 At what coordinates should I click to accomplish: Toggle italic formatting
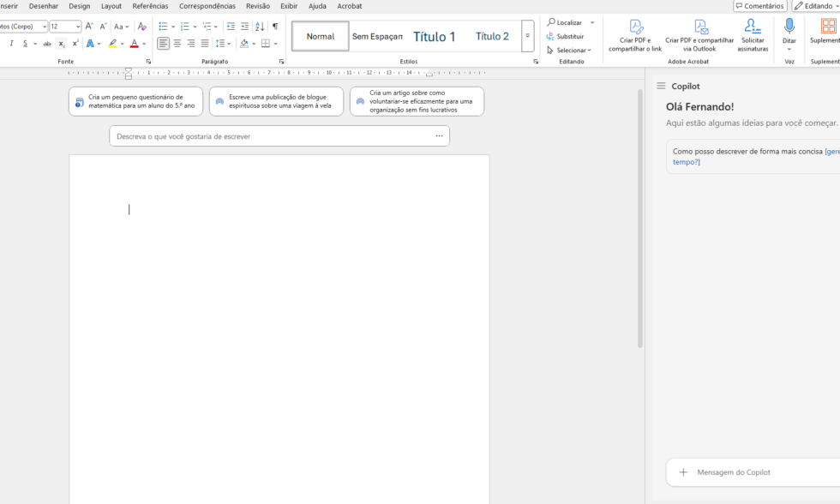(x=12, y=43)
